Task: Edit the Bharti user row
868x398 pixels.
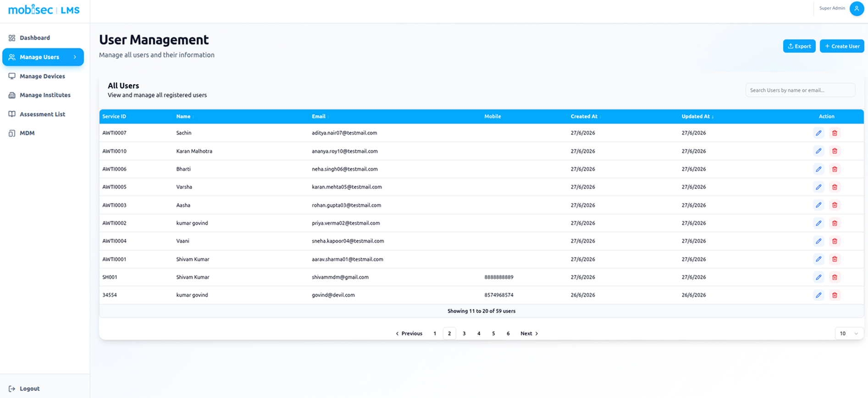Action: click(x=818, y=169)
